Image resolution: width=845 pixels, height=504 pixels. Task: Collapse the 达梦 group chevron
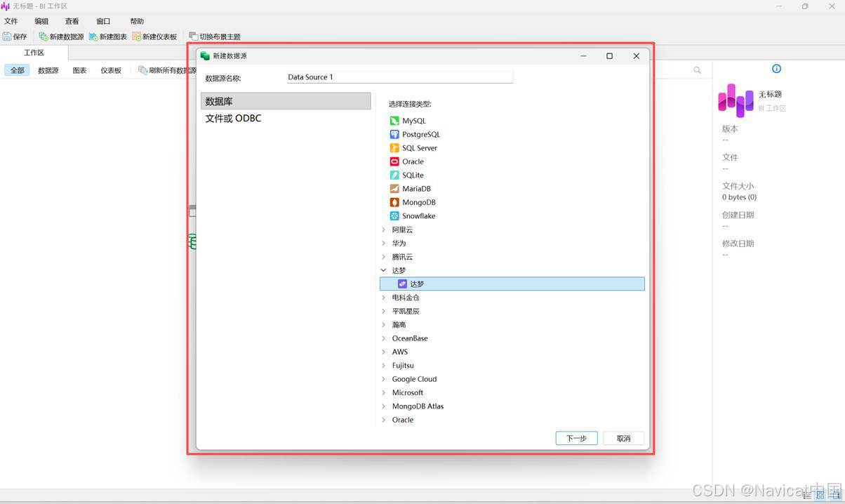click(x=383, y=270)
